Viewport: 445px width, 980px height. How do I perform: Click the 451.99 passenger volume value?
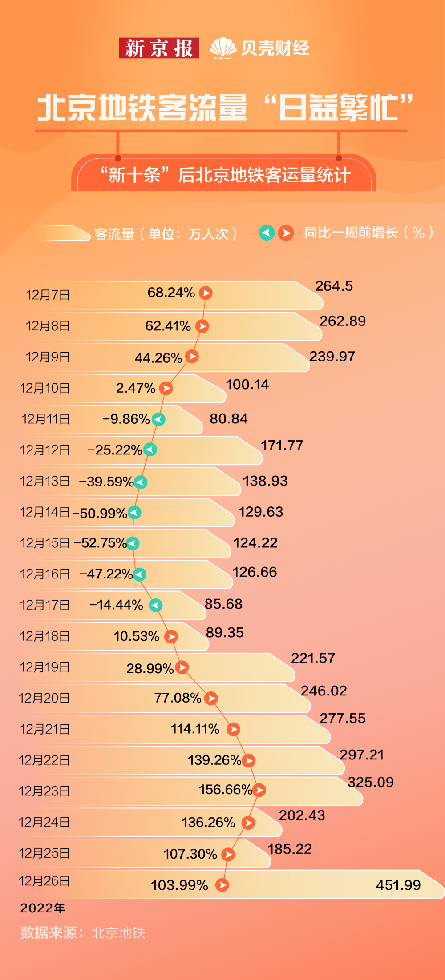398,885
